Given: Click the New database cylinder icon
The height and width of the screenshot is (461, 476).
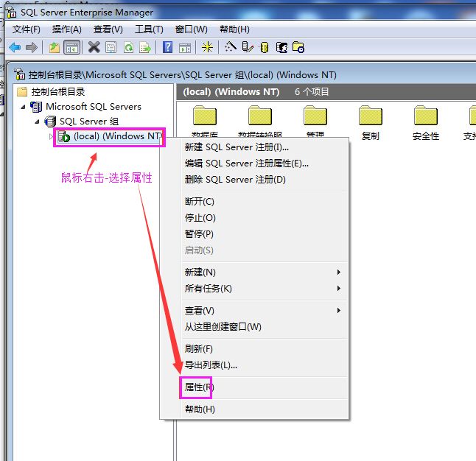Looking at the screenshot, I should click(265, 47).
